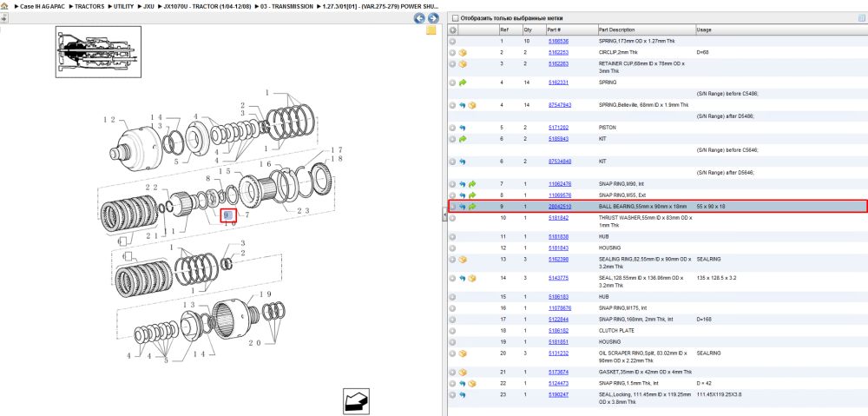Select '(S/N Range) before C5486;' text
This screenshot has width=868, height=416.
[727, 94]
